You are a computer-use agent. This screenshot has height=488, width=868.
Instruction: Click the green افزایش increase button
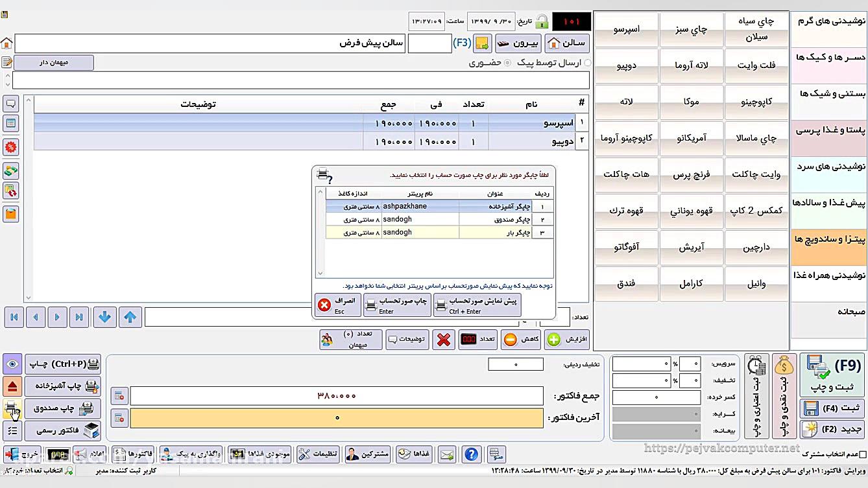567,340
